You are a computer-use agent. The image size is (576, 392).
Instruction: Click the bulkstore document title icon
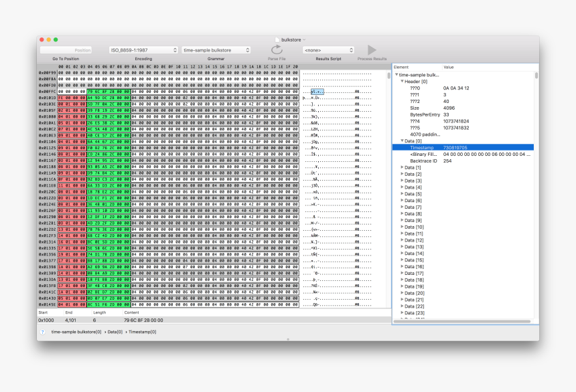point(277,39)
